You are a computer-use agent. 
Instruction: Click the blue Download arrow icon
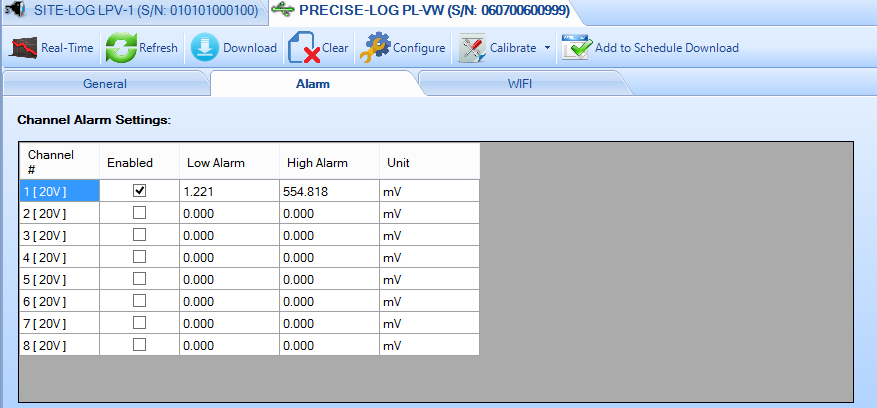tap(204, 48)
